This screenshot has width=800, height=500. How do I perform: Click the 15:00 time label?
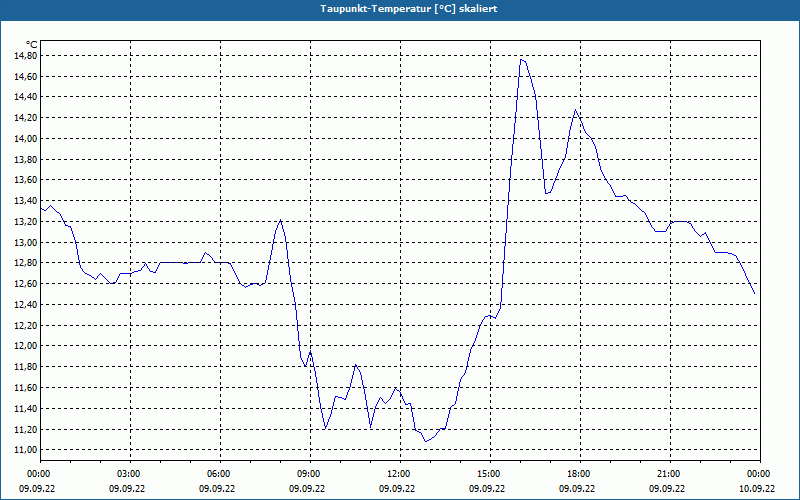(490, 474)
